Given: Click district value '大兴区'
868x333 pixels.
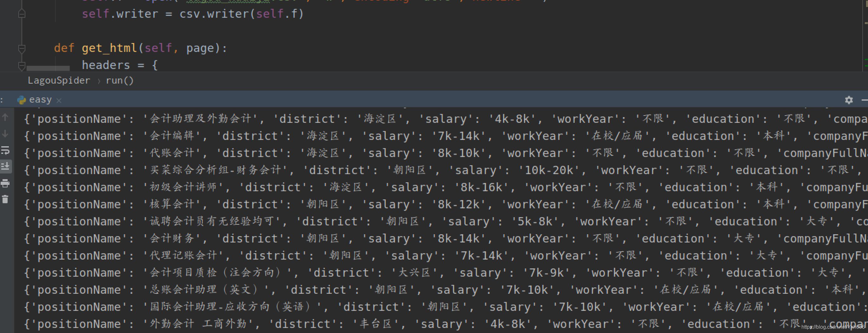Looking at the screenshot, I should (415, 273).
